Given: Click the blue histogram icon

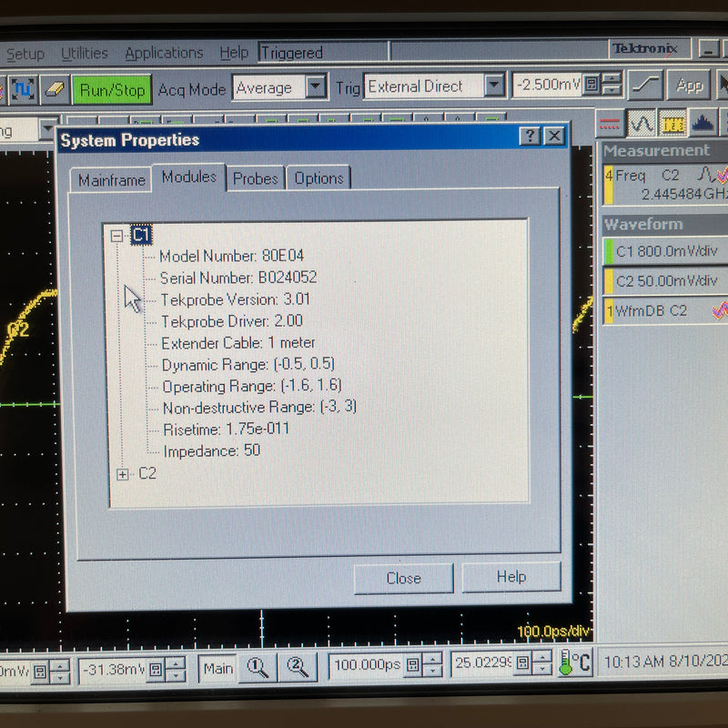Looking at the screenshot, I should pos(703,123).
